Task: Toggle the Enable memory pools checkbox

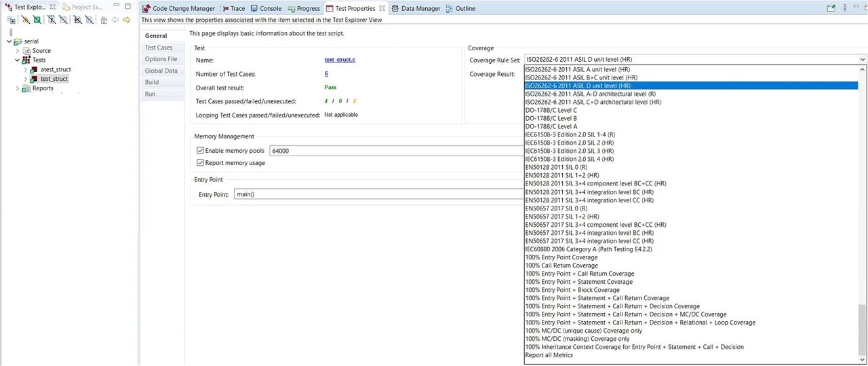Action: pyautogui.click(x=200, y=151)
